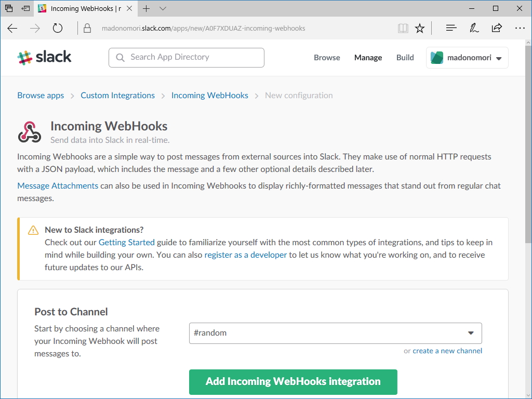This screenshot has width=532, height=399.
Task: Open the madonomori workspace menu chevron
Action: click(498, 58)
